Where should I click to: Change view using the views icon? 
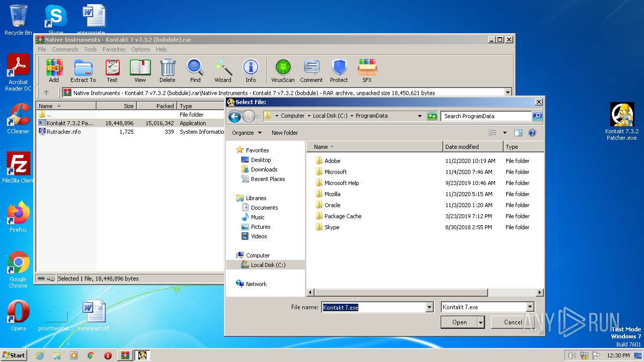click(x=493, y=133)
